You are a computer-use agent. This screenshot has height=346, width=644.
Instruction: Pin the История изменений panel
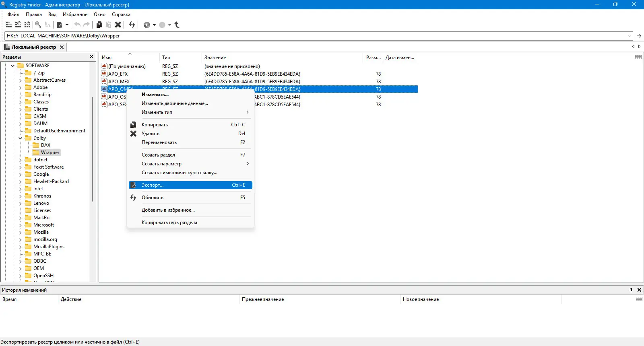pyautogui.click(x=631, y=290)
